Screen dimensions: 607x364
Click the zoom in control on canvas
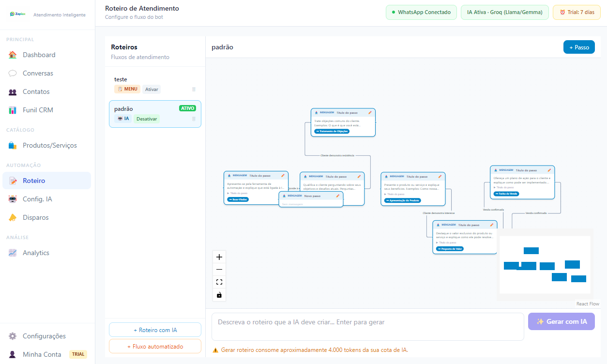coord(219,257)
